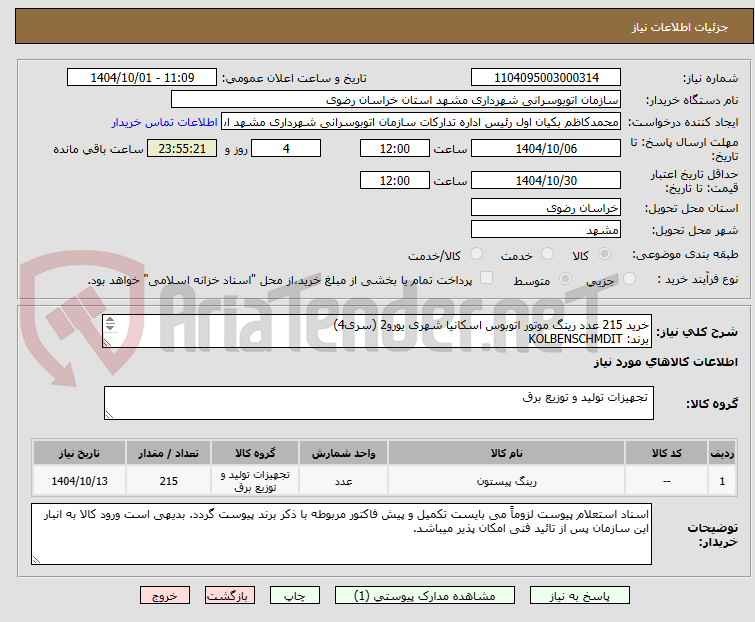
Task: Click the تاریخ نیاز column header
Action: coord(79,453)
